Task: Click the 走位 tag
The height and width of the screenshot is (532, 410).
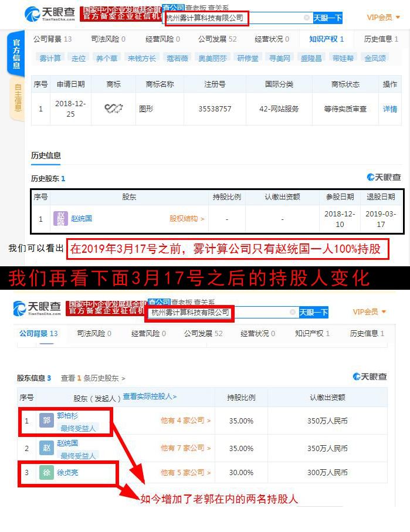Action: (79, 58)
